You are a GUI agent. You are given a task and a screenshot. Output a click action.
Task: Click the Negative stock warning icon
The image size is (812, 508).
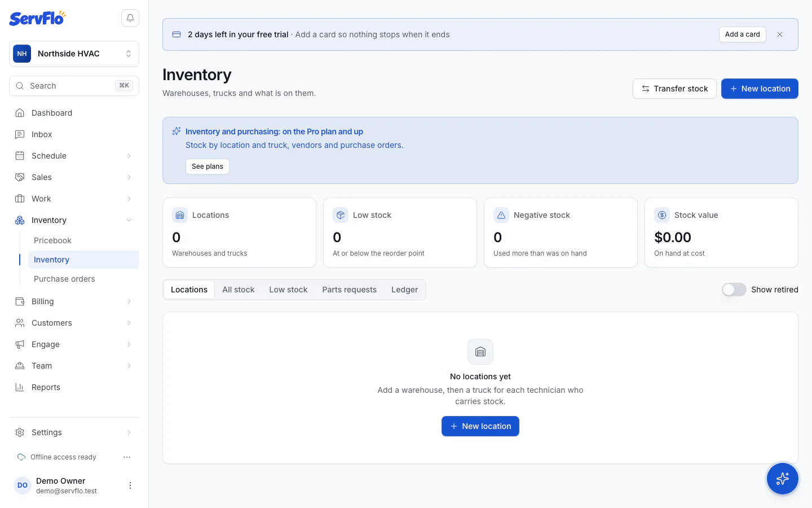(501, 215)
